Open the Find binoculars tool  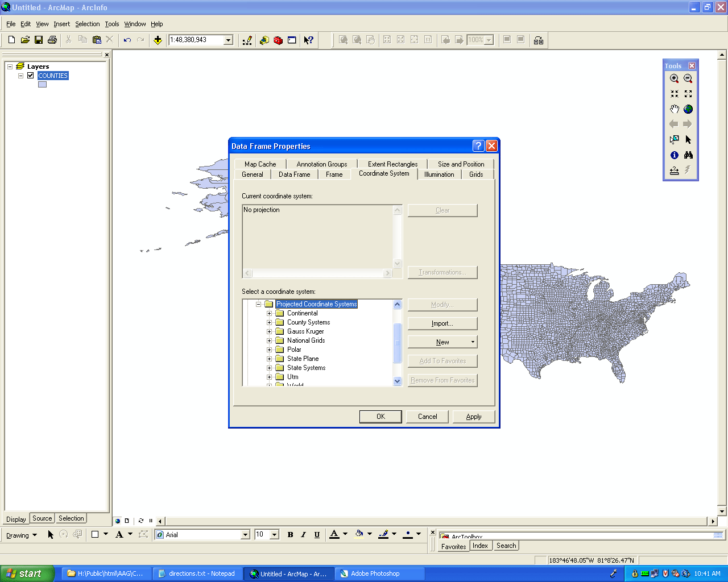tap(688, 155)
